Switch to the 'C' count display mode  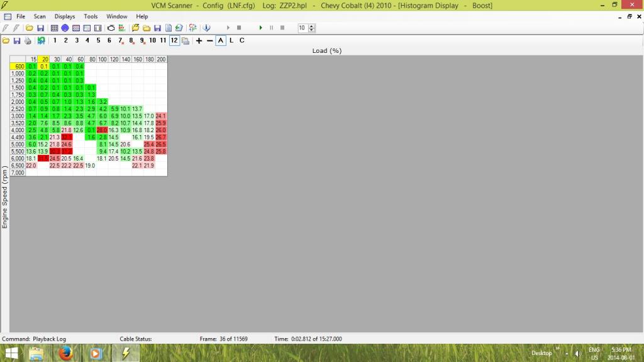coord(242,41)
